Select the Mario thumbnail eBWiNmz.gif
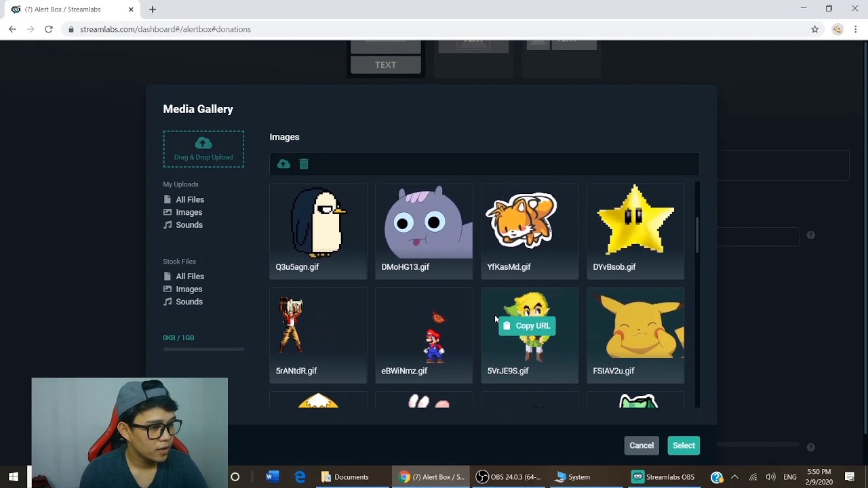 (424, 335)
